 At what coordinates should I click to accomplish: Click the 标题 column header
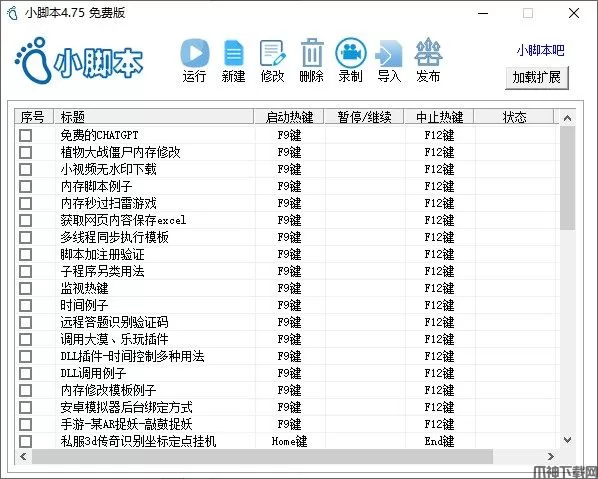tap(154, 117)
